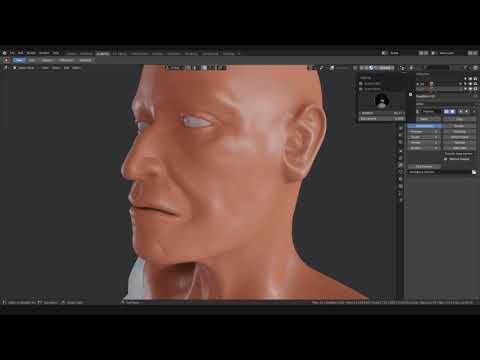Click the Subdivide button

coord(459,132)
